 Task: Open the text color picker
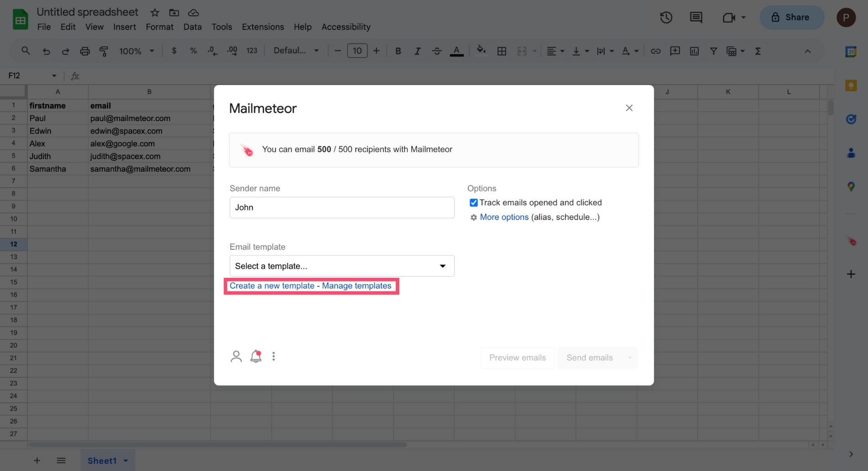(457, 51)
